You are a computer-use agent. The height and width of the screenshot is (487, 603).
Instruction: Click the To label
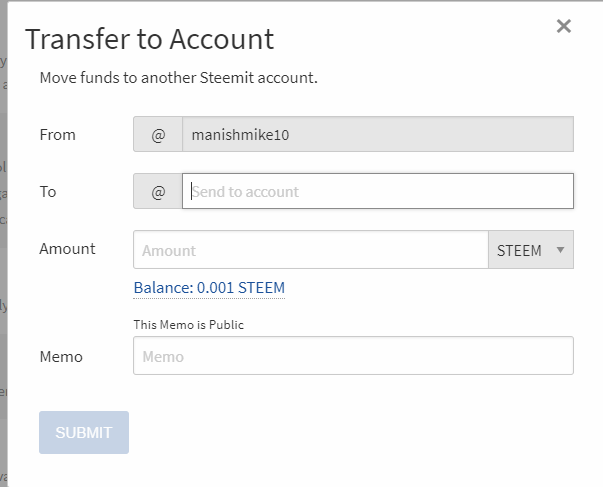pos(47,191)
